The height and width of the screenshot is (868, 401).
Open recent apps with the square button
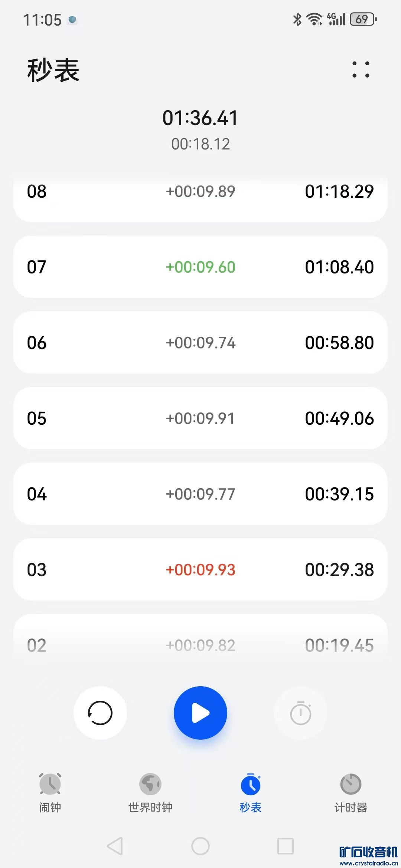click(x=286, y=846)
